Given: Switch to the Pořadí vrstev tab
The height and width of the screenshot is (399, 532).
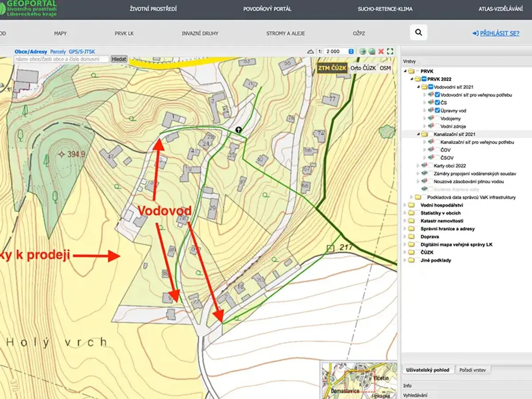Looking at the screenshot, I should click(x=473, y=370).
